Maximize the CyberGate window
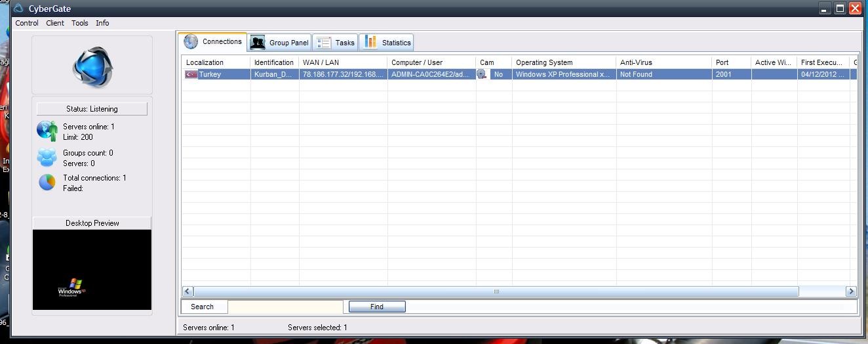Screen dimensions: 868x344 840,9
